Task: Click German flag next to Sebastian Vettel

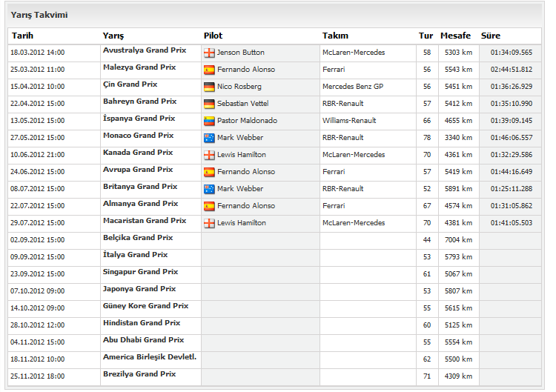Action: [209, 104]
